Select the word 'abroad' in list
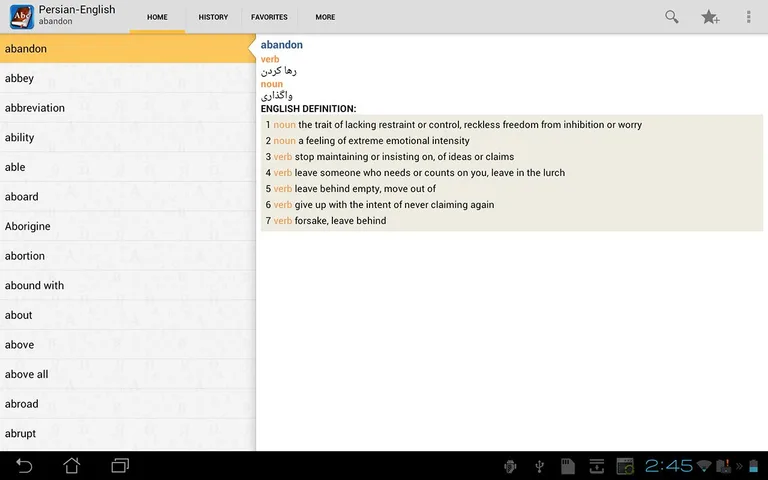 click(128, 404)
